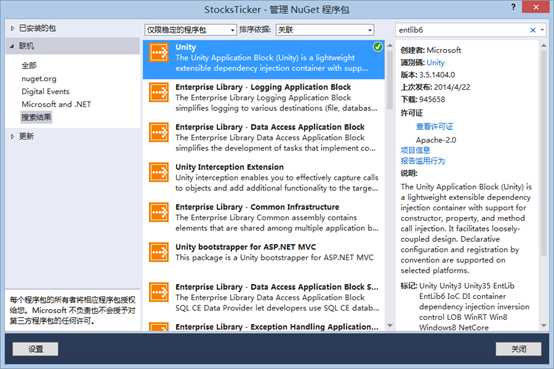Open the sort by dropdown
This screenshot has height=369, width=554.
(325, 30)
